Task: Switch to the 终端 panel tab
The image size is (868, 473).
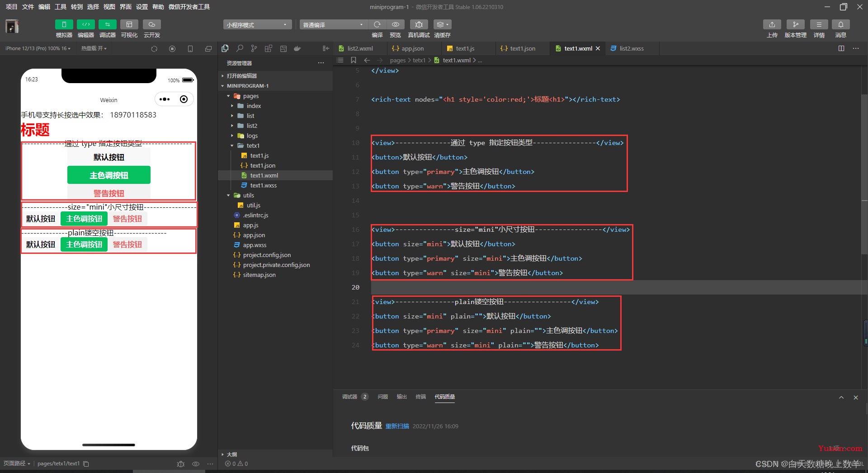Action: [x=421, y=397]
